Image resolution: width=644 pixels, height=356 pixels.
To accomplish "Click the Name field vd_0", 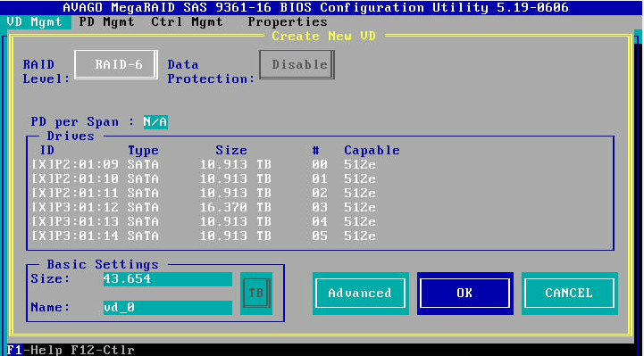I will 168,308.
